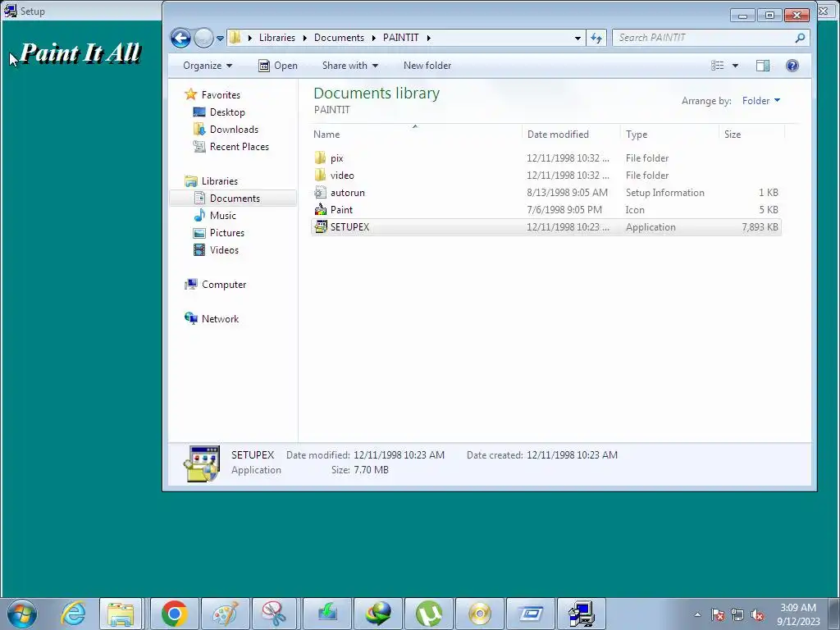The height and width of the screenshot is (630, 840).
Task: Click the search magnifier icon
Action: tap(800, 38)
